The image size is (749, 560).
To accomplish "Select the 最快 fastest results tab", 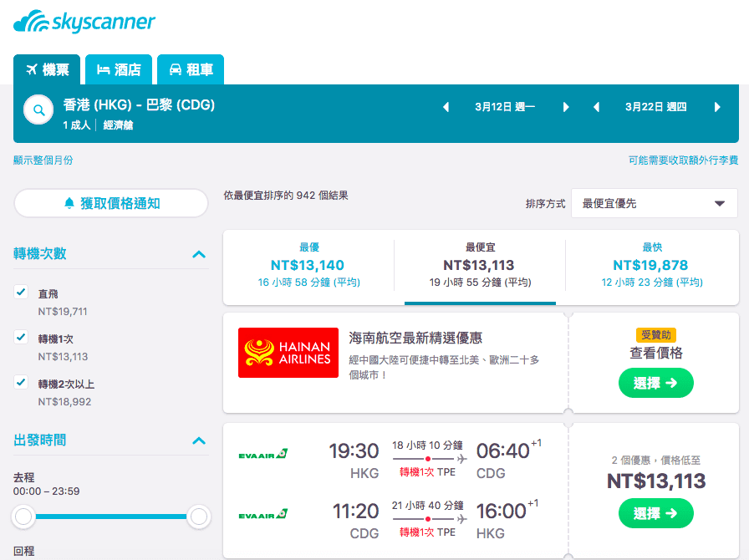I will pos(652,265).
